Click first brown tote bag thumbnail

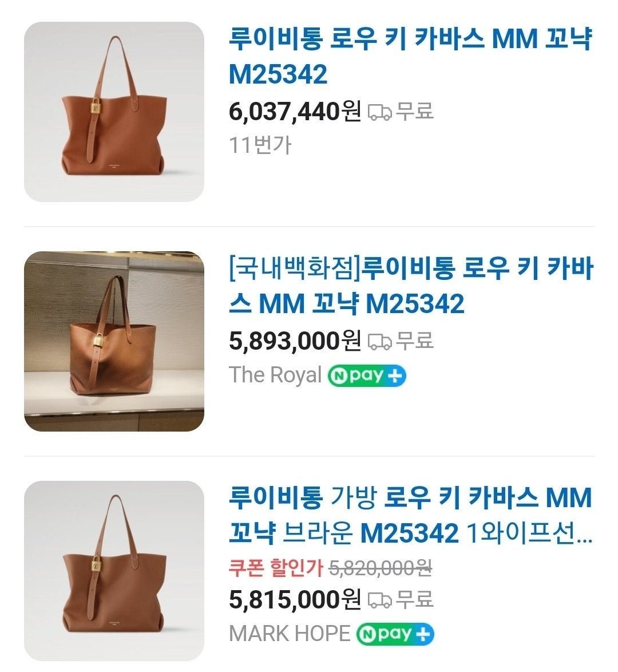coord(114,112)
